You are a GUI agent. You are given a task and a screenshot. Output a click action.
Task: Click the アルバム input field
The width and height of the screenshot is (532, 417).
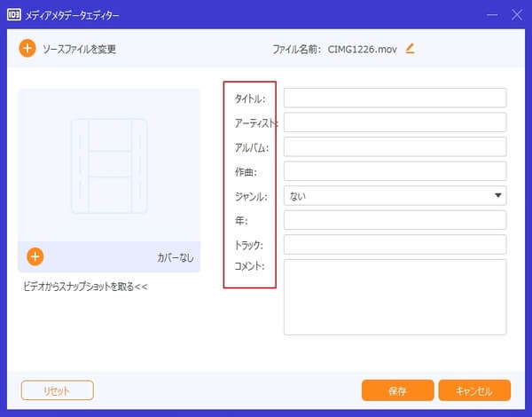(395, 146)
